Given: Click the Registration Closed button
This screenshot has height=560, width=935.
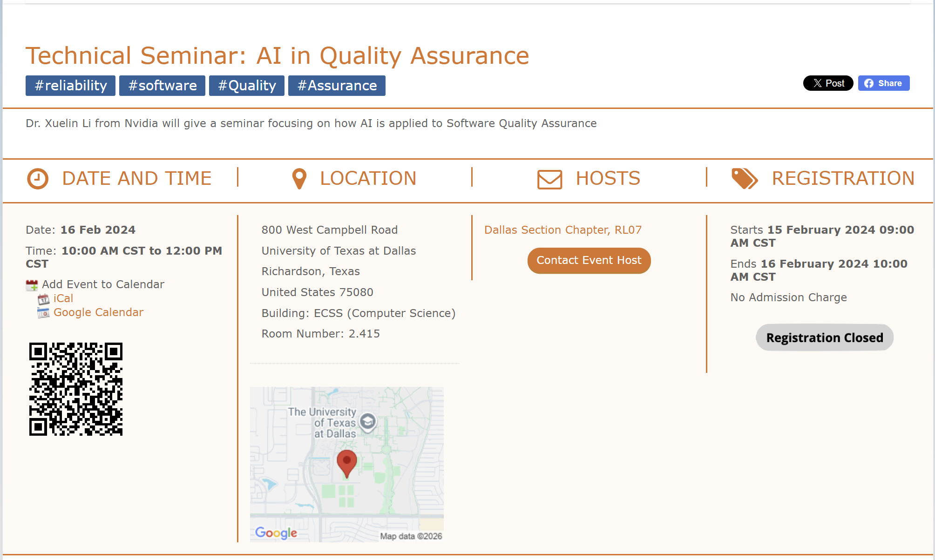Looking at the screenshot, I should pyautogui.click(x=825, y=337).
